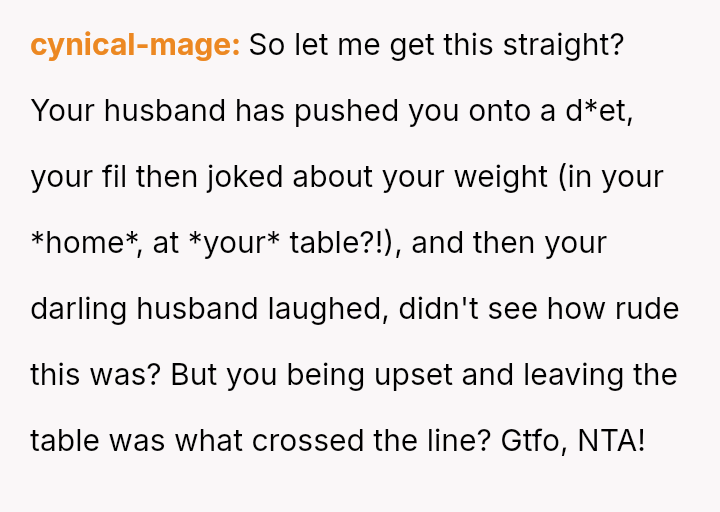Click the "NTA!" verdict text
Screen dimensions: 720x512
pyautogui.click(x=612, y=441)
